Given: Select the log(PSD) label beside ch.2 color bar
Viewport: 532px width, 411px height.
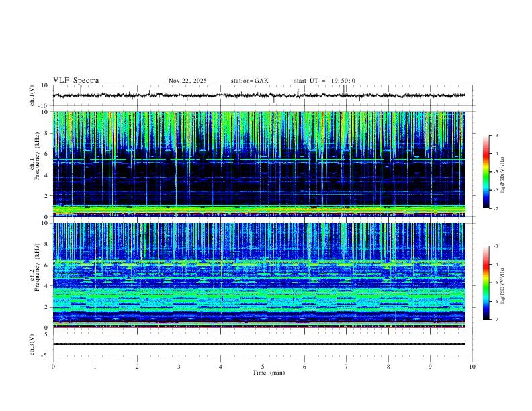Looking at the screenshot, I should click(503, 285).
